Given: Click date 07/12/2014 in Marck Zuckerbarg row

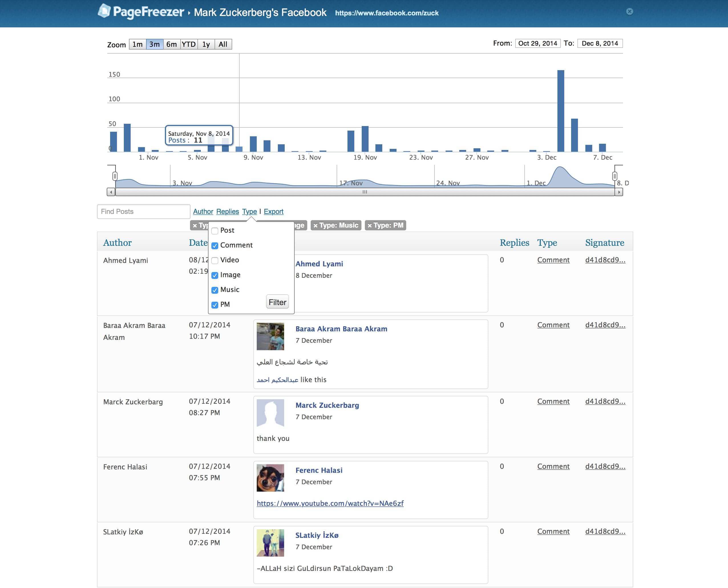Looking at the screenshot, I should coord(209,402).
